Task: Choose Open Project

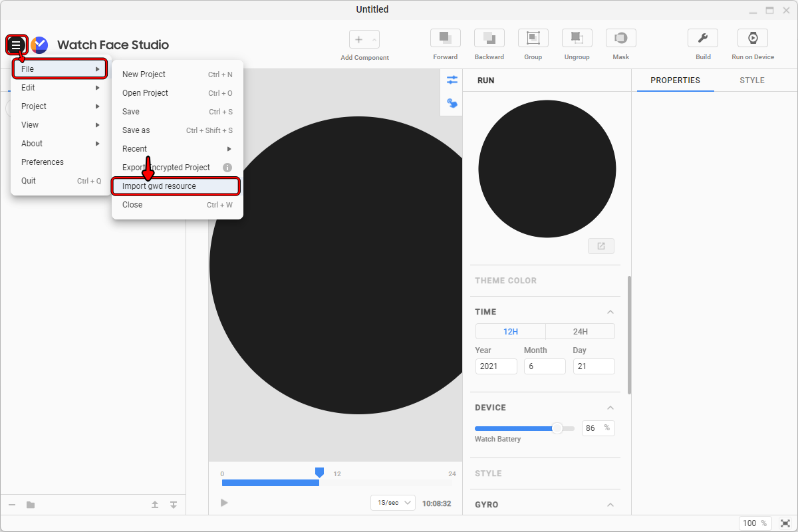Action: pyautogui.click(x=178, y=93)
